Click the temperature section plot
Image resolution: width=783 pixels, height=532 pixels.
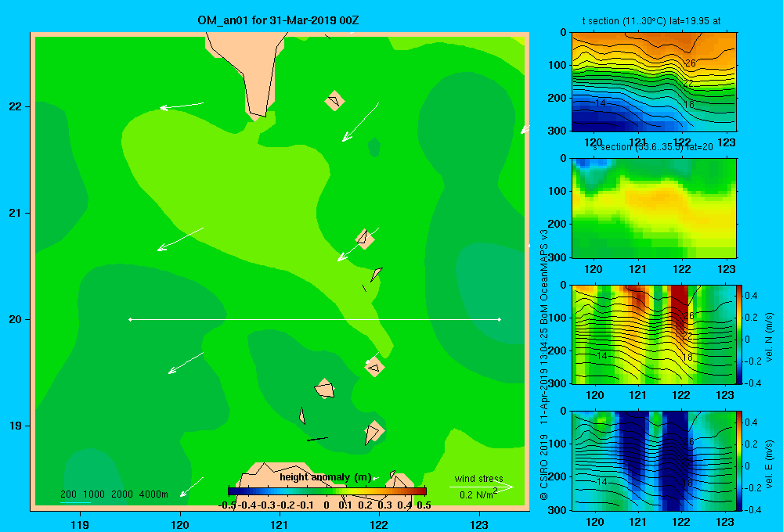(654, 82)
